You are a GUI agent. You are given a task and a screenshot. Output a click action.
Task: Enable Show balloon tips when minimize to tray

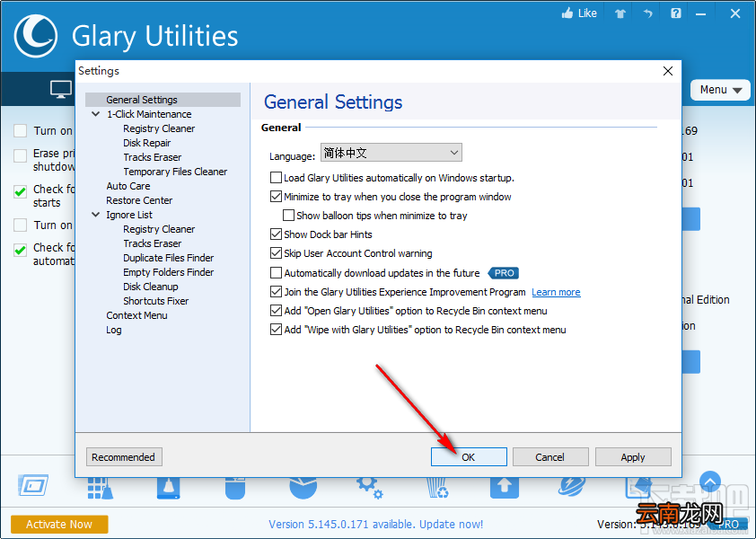coord(288,216)
